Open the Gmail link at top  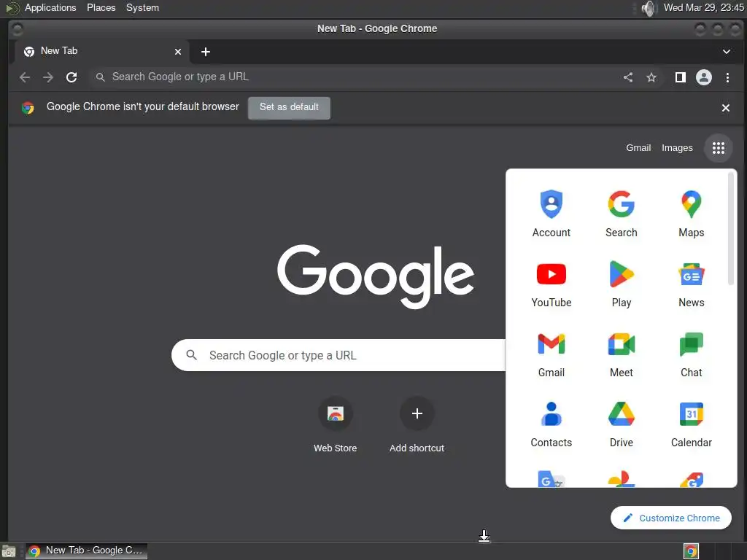pyautogui.click(x=638, y=147)
